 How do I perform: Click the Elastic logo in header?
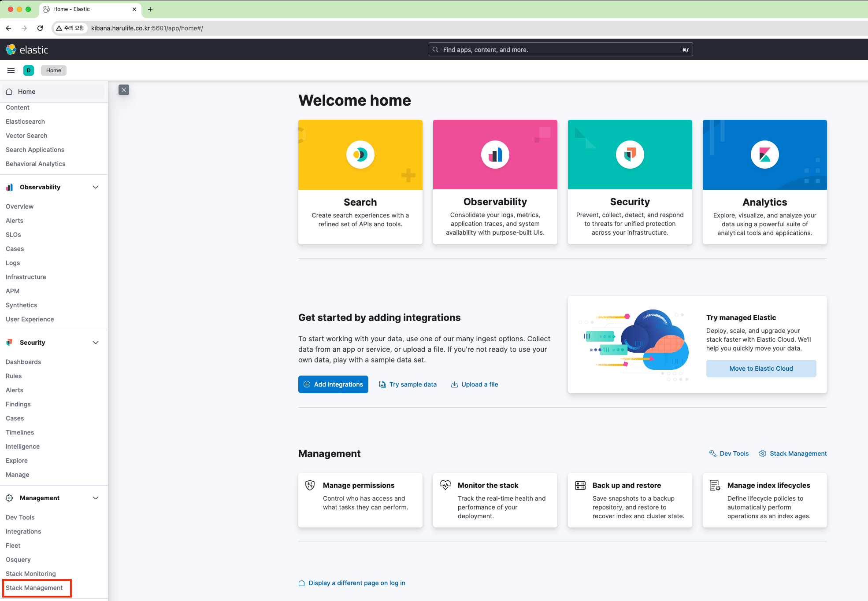27,50
